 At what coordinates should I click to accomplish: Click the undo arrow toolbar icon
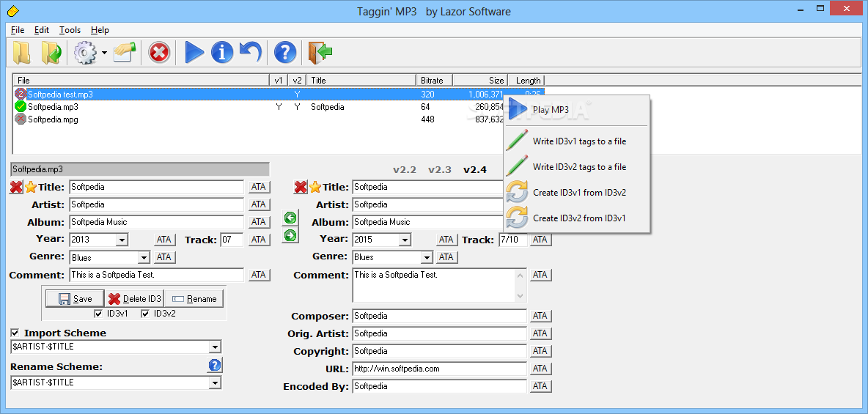(x=251, y=52)
